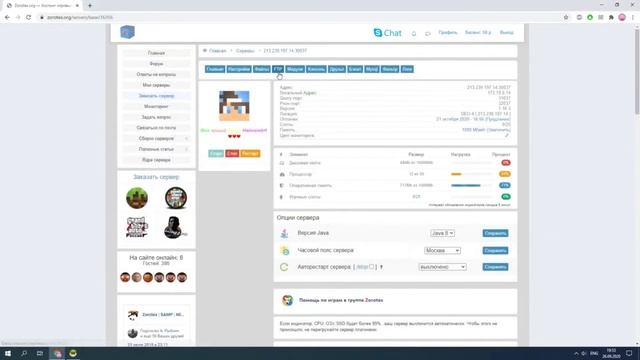Image resolution: width=640 pixels, height=360 pixels.
Task: Open the Логи tab at the row end
Action: click(407, 69)
